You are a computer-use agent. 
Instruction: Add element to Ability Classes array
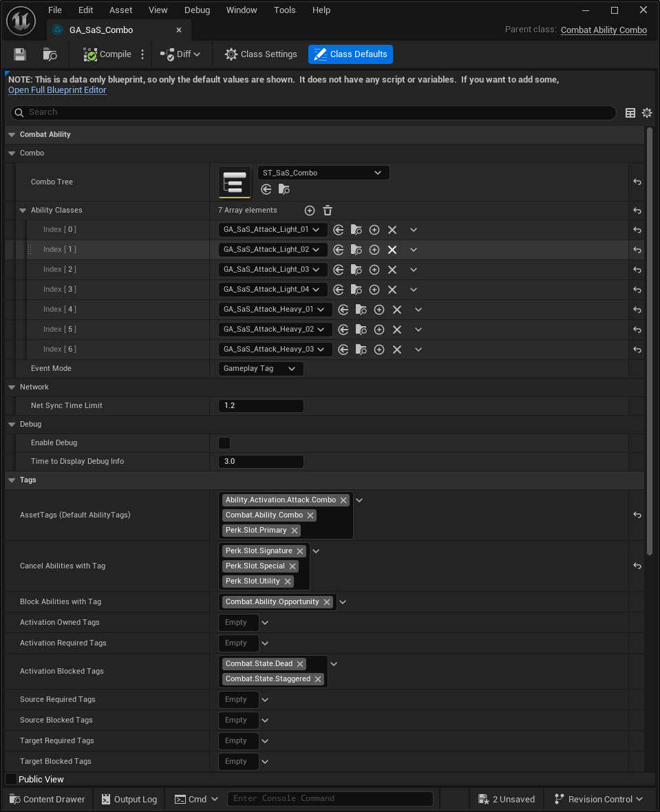pyautogui.click(x=309, y=211)
